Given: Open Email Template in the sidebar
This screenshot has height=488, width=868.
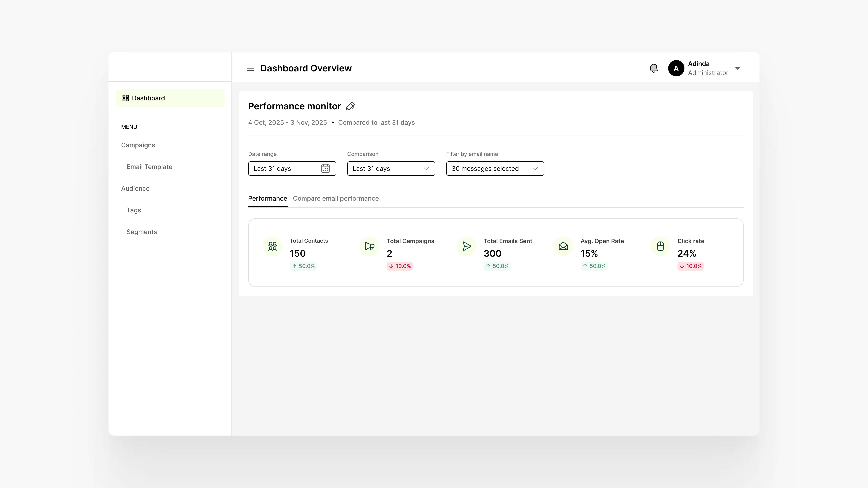Looking at the screenshot, I should coord(149,167).
